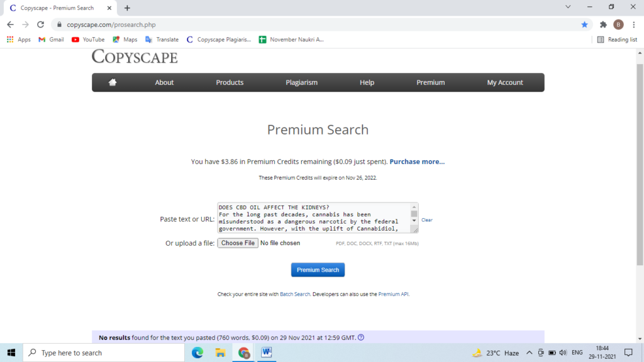Open the Apps grid in bookmarks bar

pyautogui.click(x=18, y=40)
